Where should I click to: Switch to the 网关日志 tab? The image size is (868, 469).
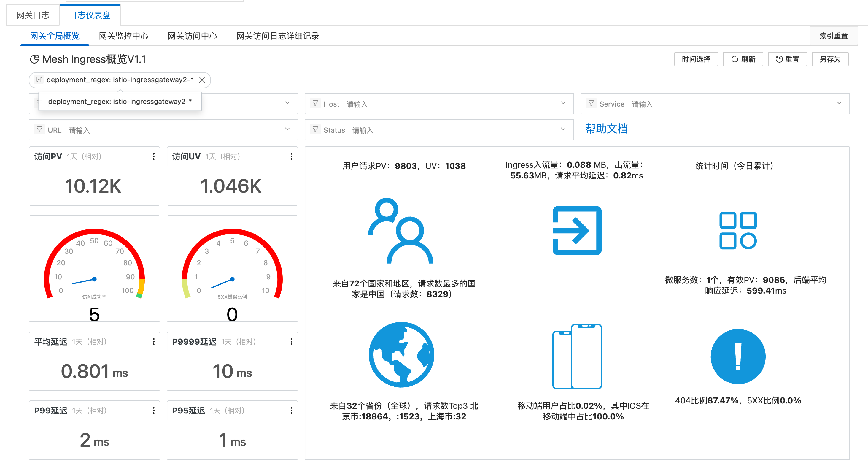pos(33,15)
